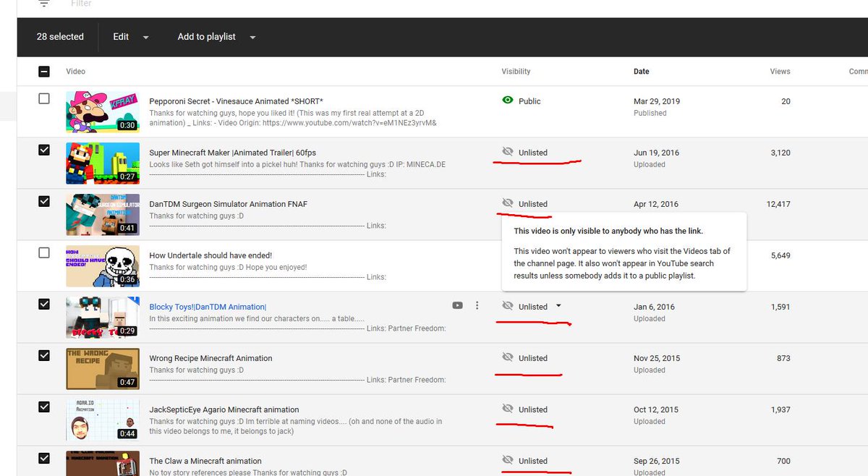Open Blocky Toys!|DanTDM Animation| title link

click(208, 307)
